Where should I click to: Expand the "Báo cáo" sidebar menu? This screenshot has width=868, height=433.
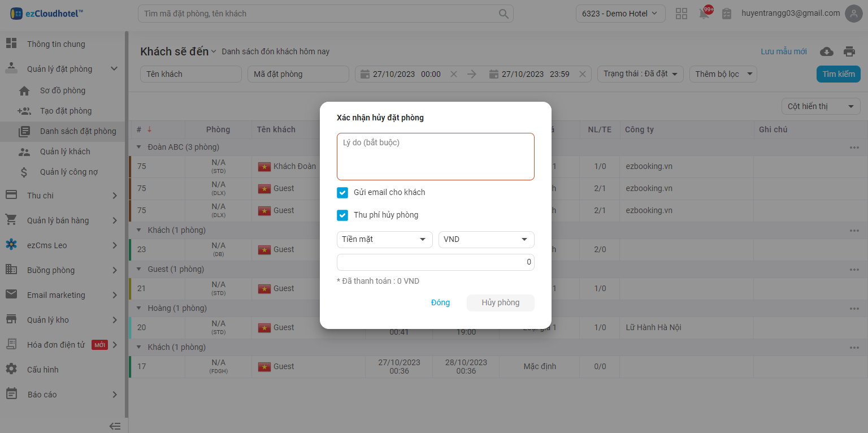[x=61, y=395]
